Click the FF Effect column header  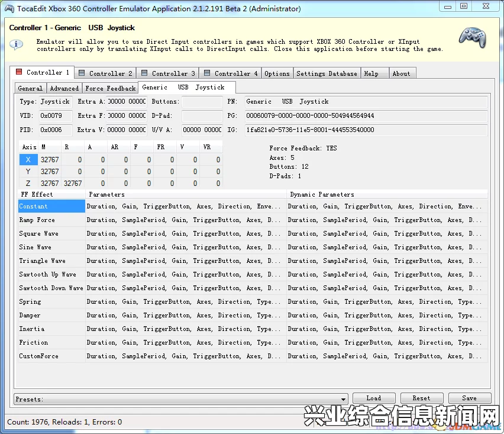pyautogui.click(x=51, y=194)
